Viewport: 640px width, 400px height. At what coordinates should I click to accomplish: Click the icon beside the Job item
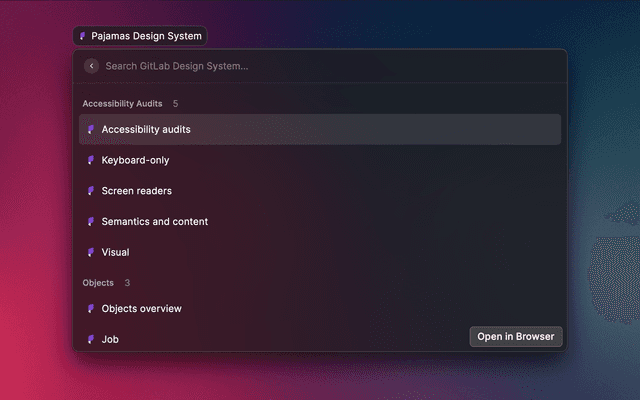pos(91,339)
